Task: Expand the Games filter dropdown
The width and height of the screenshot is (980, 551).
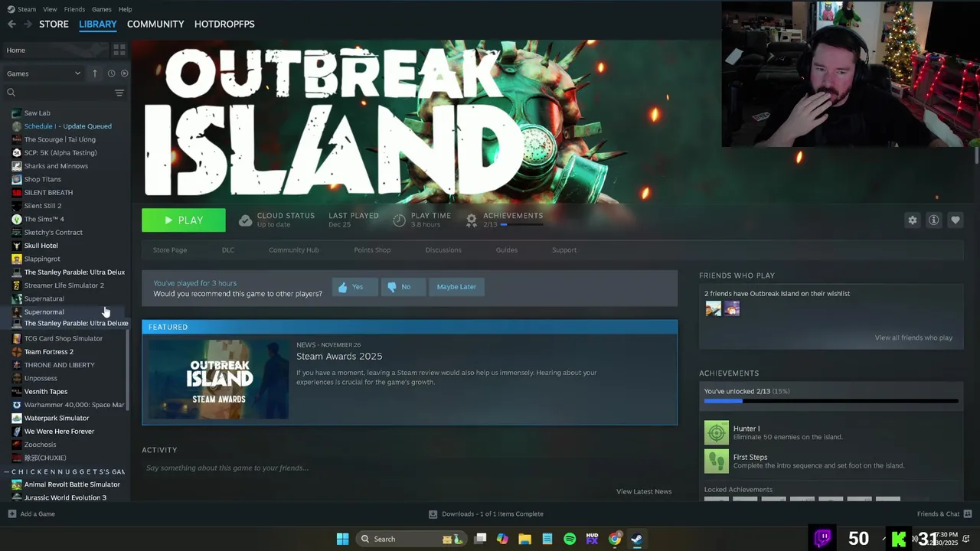Action: (44, 73)
